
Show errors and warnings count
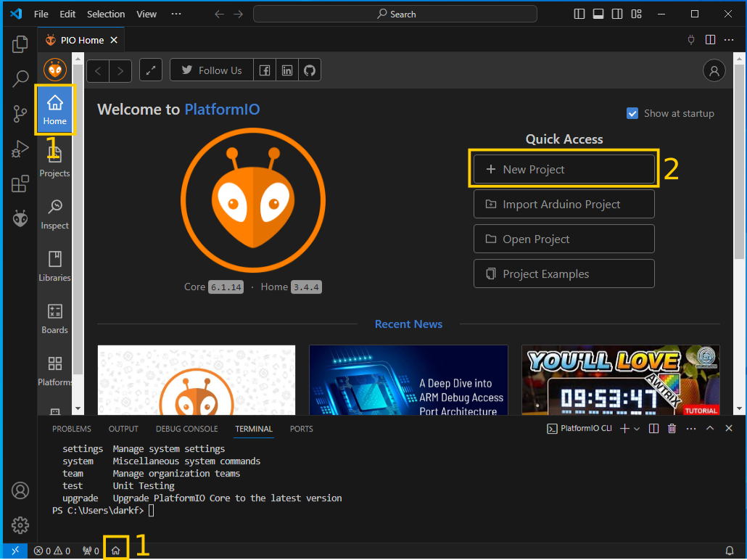point(52,551)
